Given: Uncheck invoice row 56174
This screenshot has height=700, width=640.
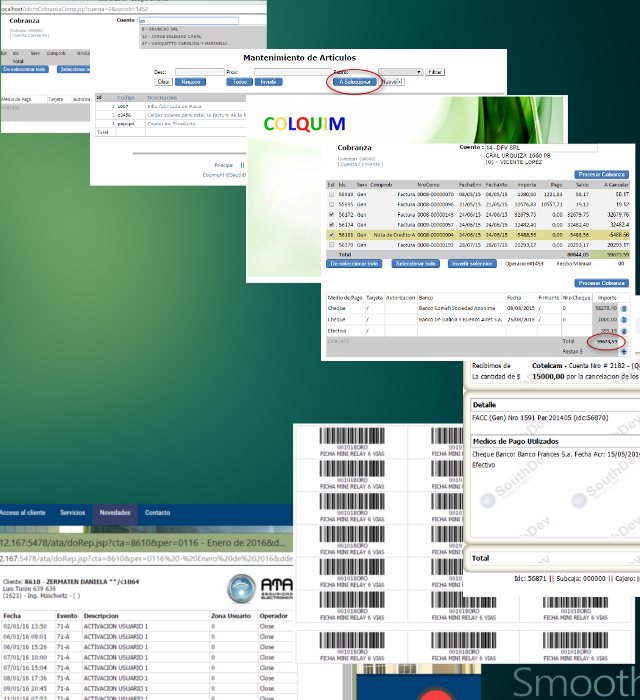Looking at the screenshot, I should (x=331, y=225).
